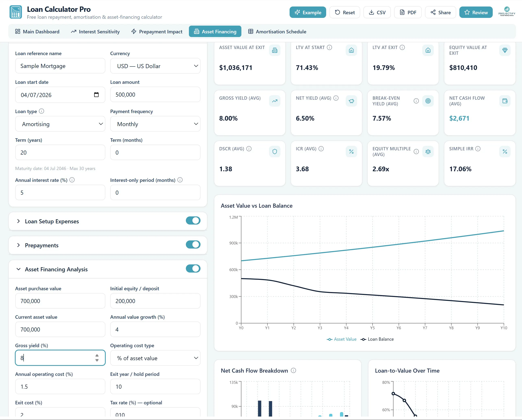Click the Review button
Image resolution: width=522 pixels, height=420 pixels.
tap(476, 12)
